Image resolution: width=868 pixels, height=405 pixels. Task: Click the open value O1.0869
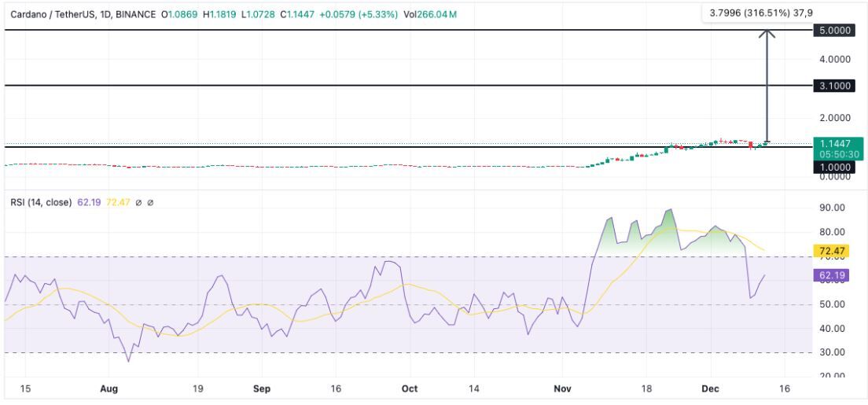(180, 14)
